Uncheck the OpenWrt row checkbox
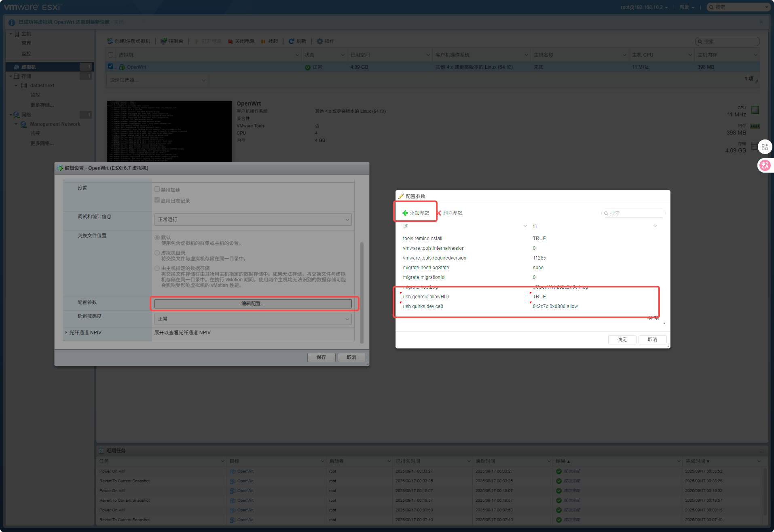This screenshot has height=532, width=774. tap(110, 66)
